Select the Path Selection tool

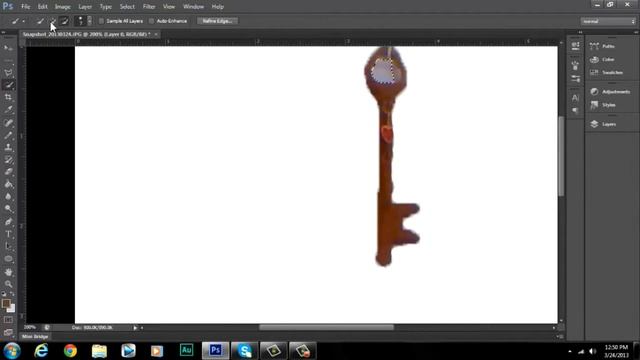[x=8, y=246]
